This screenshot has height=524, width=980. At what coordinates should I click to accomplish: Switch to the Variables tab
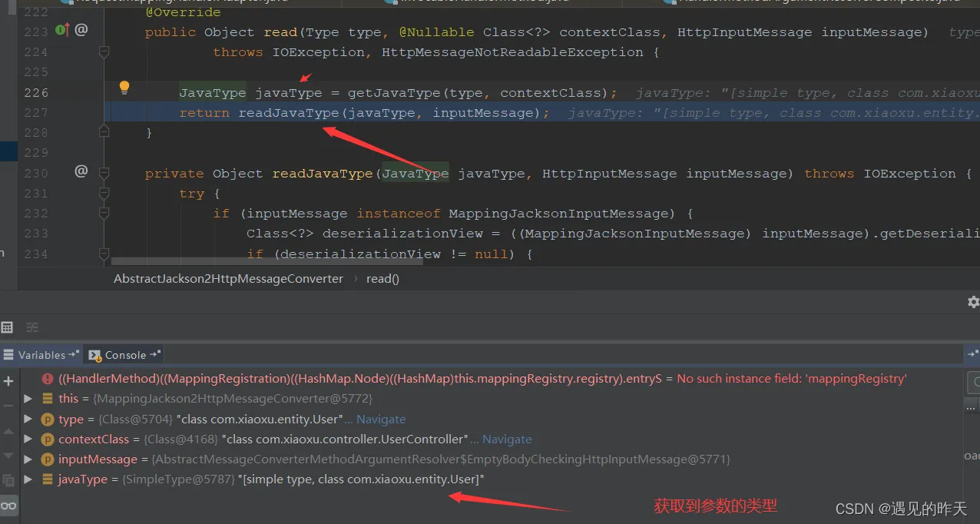click(41, 355)
